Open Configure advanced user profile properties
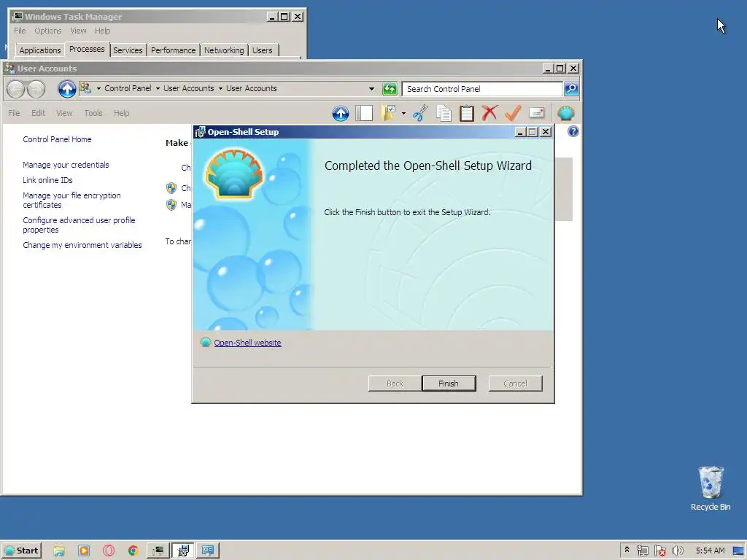The height and width of the screenshot is (560, 747). coord(79,225)
